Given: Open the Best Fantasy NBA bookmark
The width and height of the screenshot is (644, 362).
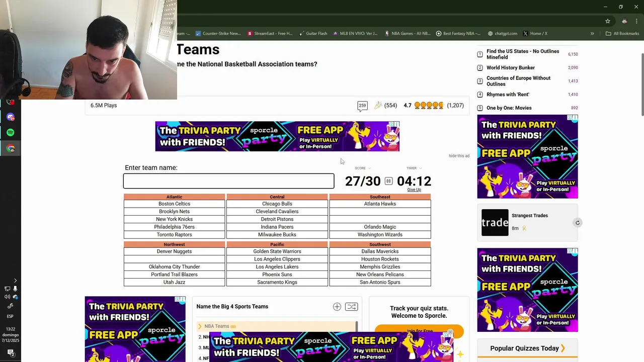Looking at the screenshot, I should coord(458,34).
